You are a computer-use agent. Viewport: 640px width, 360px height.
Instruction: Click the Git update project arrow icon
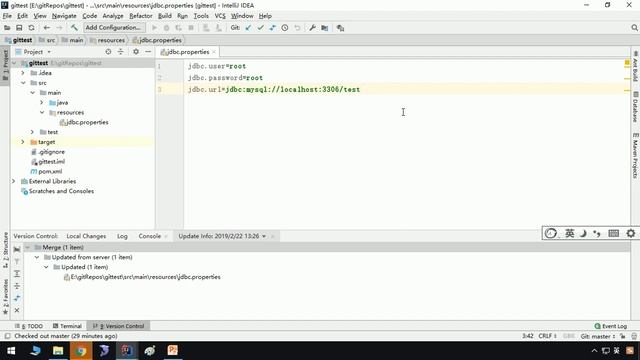point(248,28)
